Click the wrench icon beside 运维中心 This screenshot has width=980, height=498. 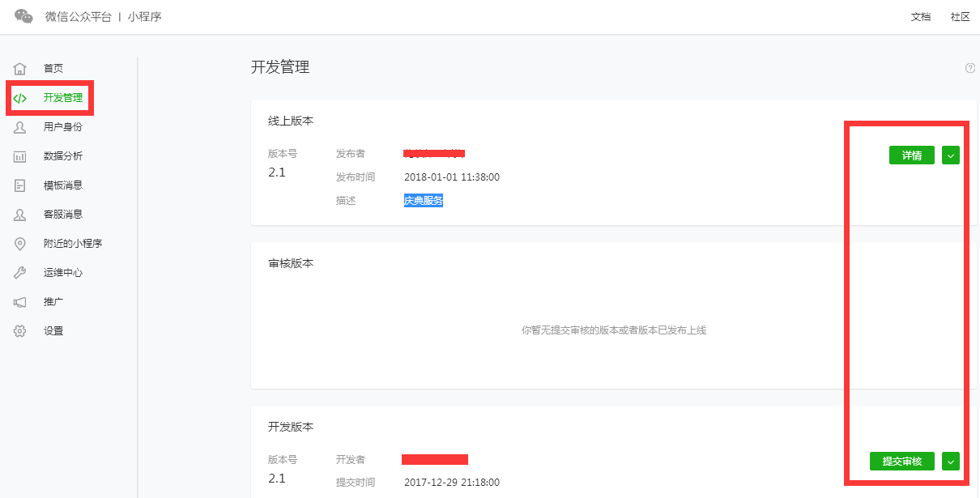coord(20,273)
